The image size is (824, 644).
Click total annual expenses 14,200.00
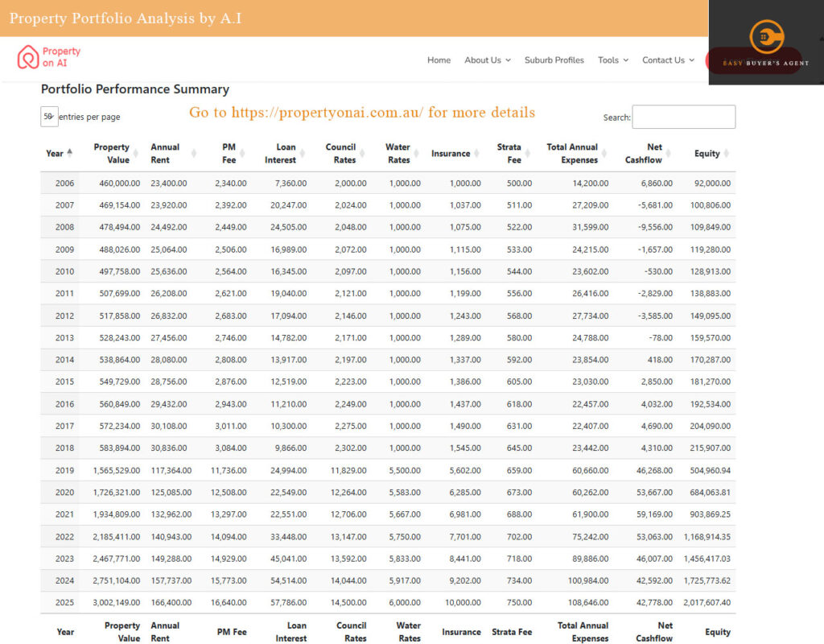point(590,184)
